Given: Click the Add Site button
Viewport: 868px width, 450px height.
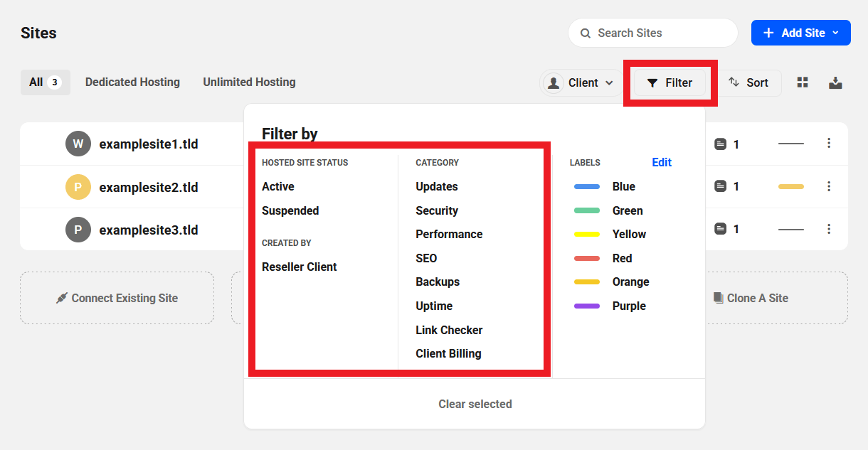Looking at the screenshot, I should tap(801, 33).
